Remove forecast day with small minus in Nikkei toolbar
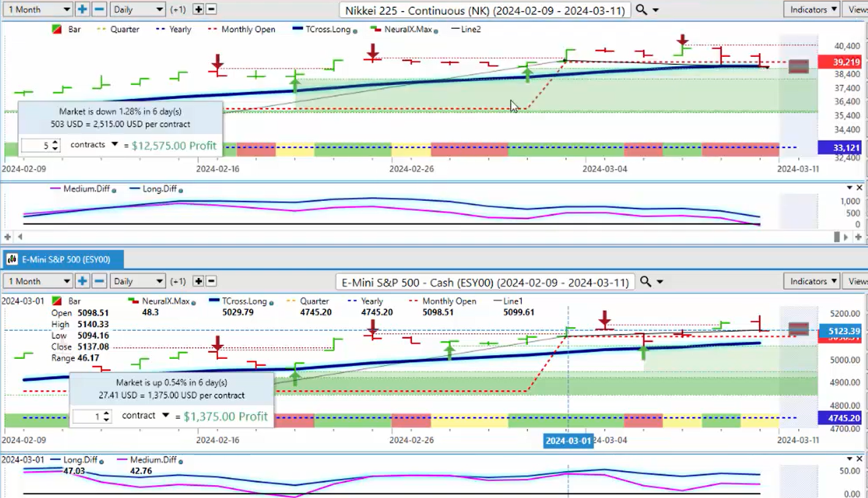This screenshot has height=498, width=868. 211,9
